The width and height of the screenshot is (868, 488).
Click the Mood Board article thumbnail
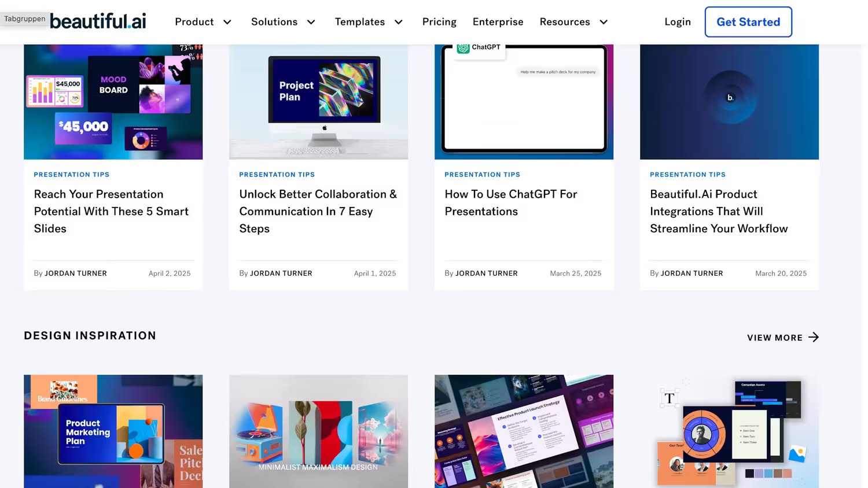coord(113,102)
